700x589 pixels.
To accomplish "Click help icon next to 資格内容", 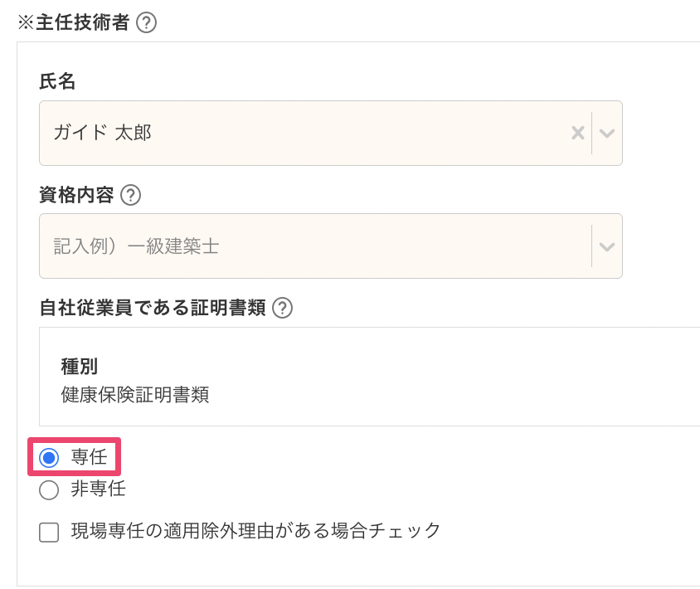I will point(130,195).
